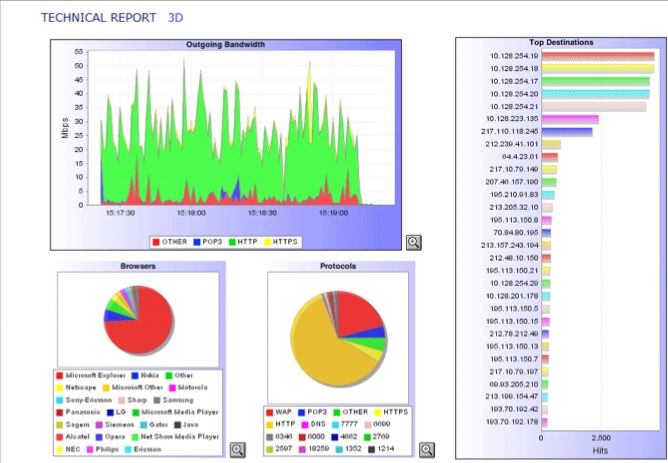This screenshot has width=668, height=463.
Task: Select destination label 212.78.212.49
Action: pyautogui.click(x=514, y=334)
